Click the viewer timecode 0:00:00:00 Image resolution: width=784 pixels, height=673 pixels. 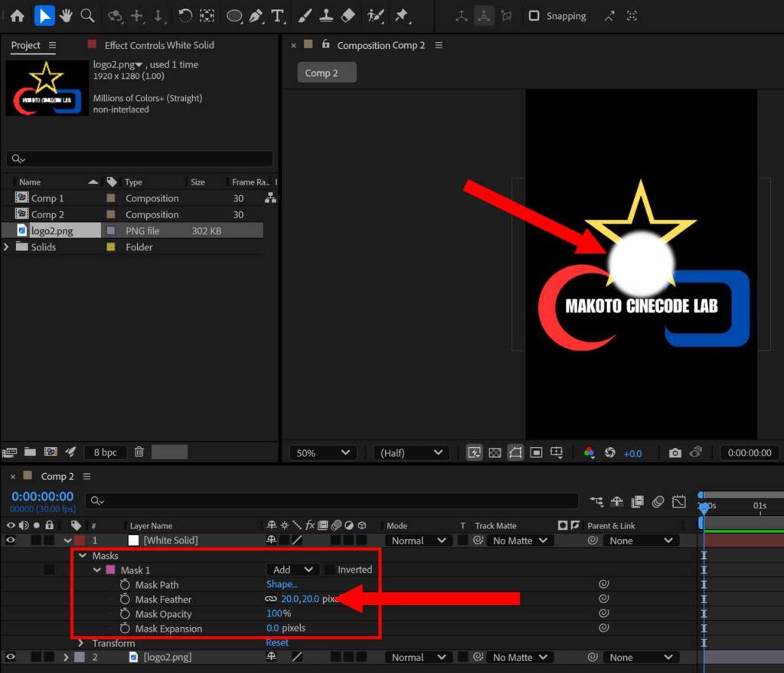pos(750,452)
